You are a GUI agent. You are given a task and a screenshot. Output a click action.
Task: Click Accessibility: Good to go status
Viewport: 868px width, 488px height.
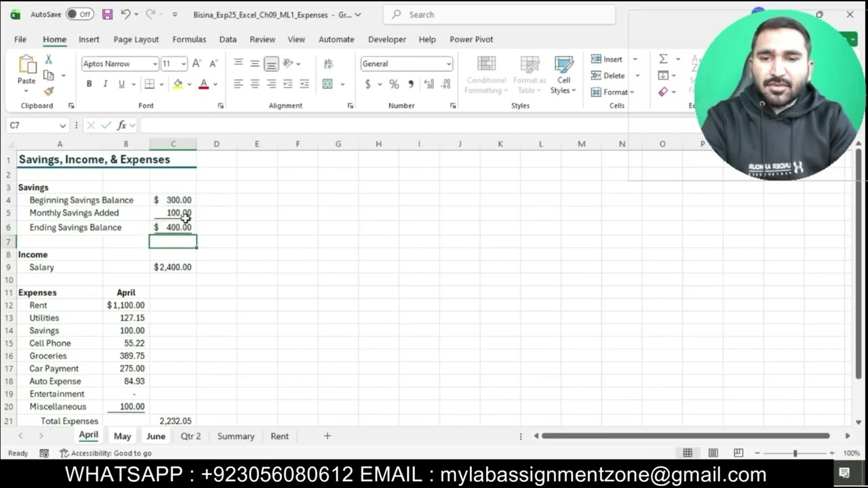coord(106,453)
